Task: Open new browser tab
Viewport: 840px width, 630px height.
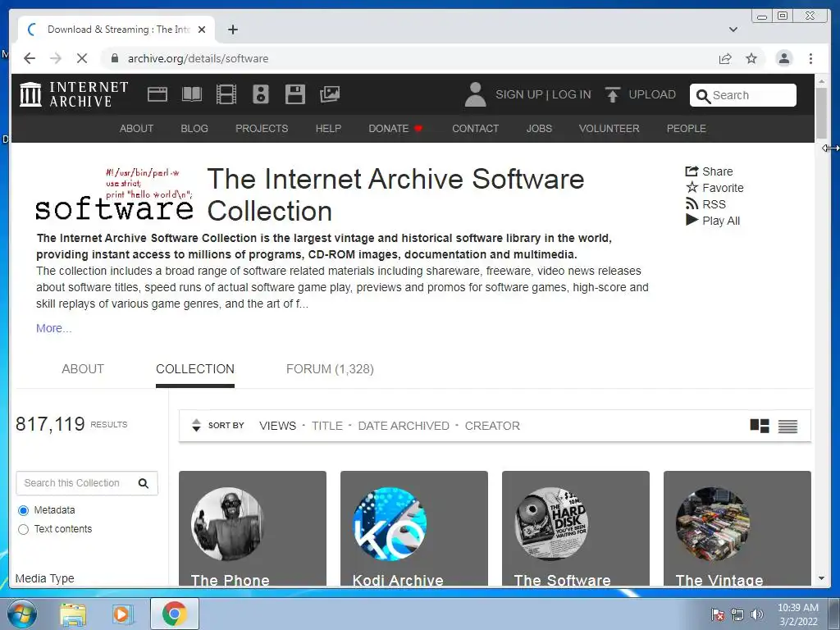Action: pos(232,30)
